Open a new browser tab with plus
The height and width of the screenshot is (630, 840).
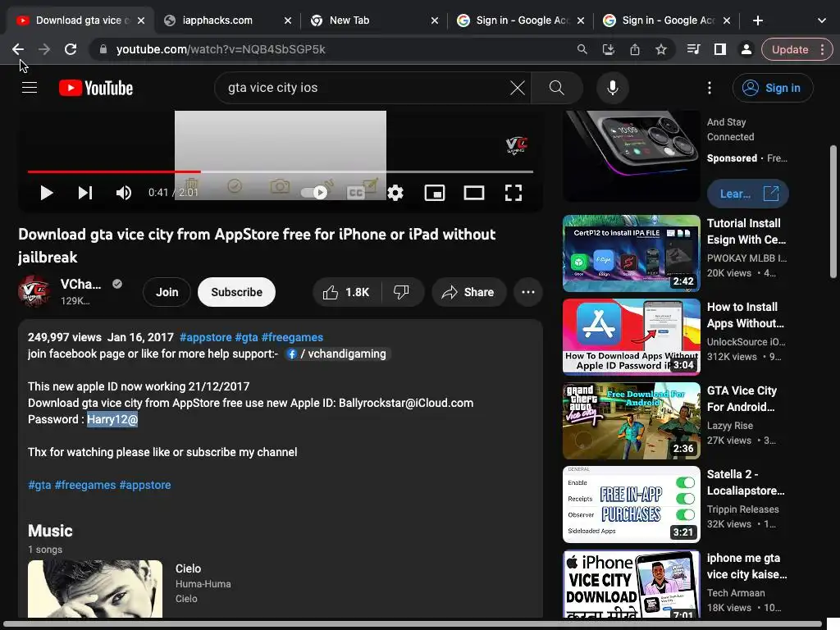[x=757, y=21]
